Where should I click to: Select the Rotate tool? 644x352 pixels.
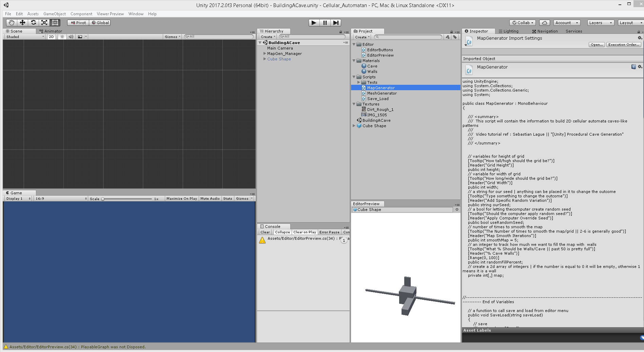tap(33, 23)
